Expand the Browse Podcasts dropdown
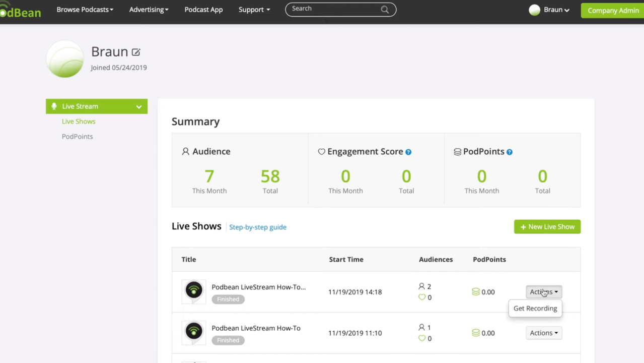Screen dimensions: 644x363 (x=85, y=10)
